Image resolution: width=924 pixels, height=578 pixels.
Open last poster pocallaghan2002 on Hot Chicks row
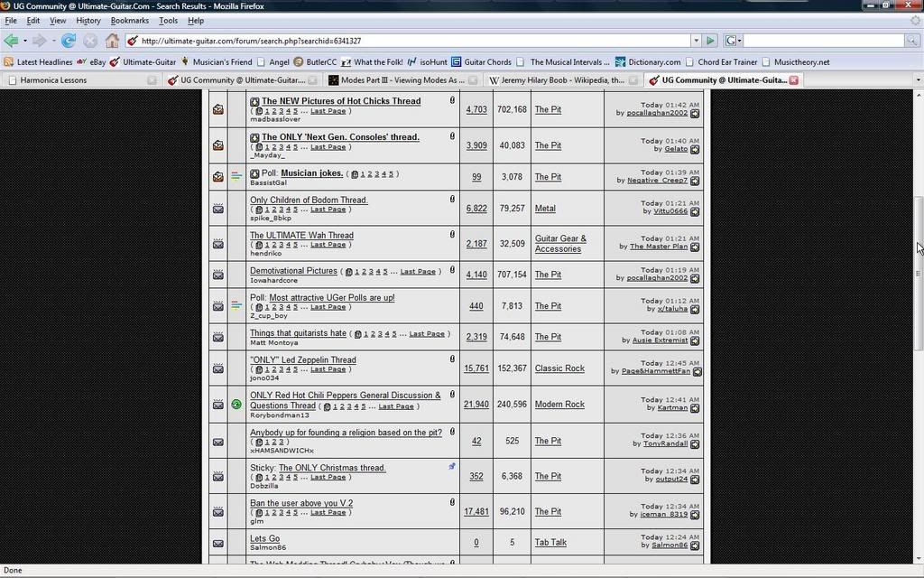[x=657, y=113]
